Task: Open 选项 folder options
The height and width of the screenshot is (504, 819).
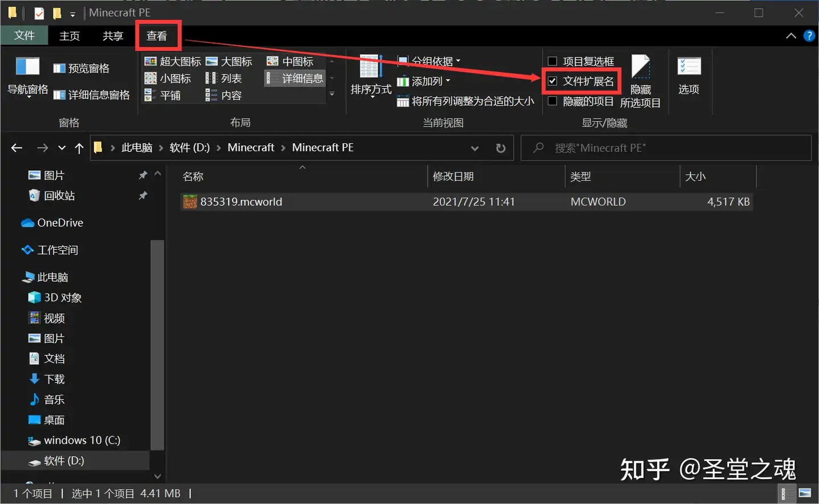Action: tap(689, 76)
